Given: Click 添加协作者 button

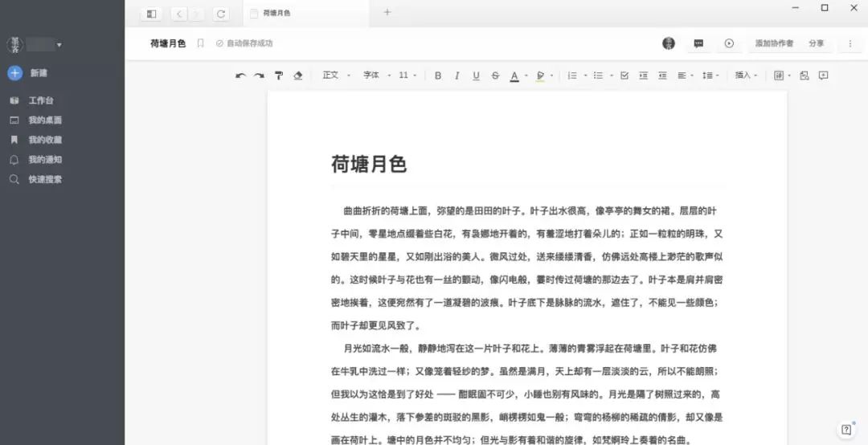Looking at the screenshot, I should point(774,43).
